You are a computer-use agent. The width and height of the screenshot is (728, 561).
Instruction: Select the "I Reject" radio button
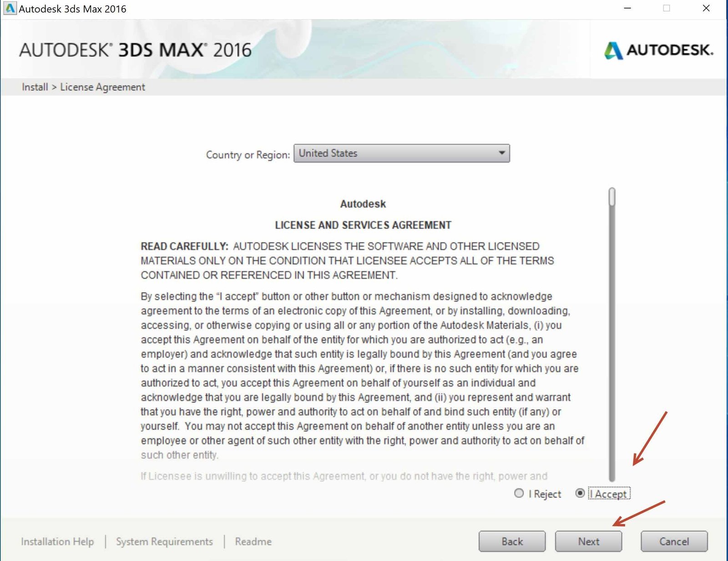pos(518,494)
